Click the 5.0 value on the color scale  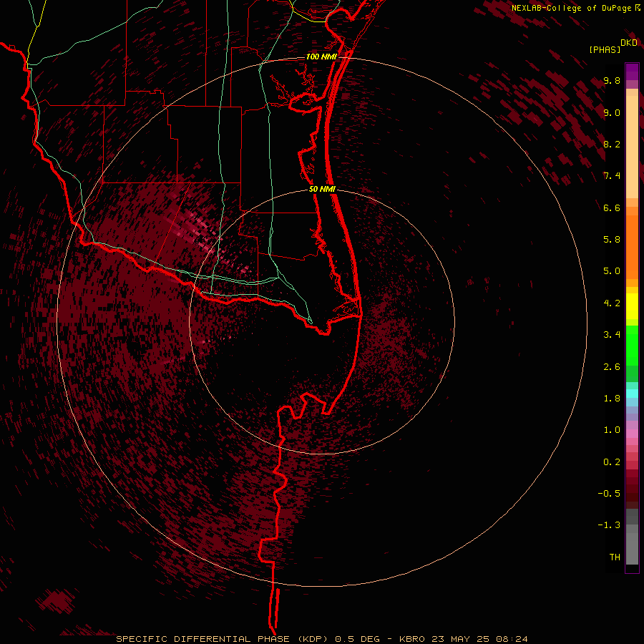pyautogui.click(x=612, y=271)
